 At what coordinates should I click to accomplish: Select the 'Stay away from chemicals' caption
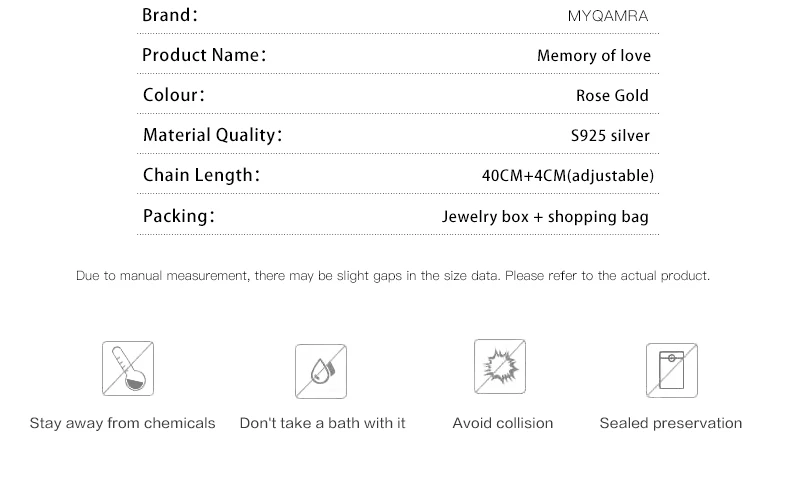122,423
